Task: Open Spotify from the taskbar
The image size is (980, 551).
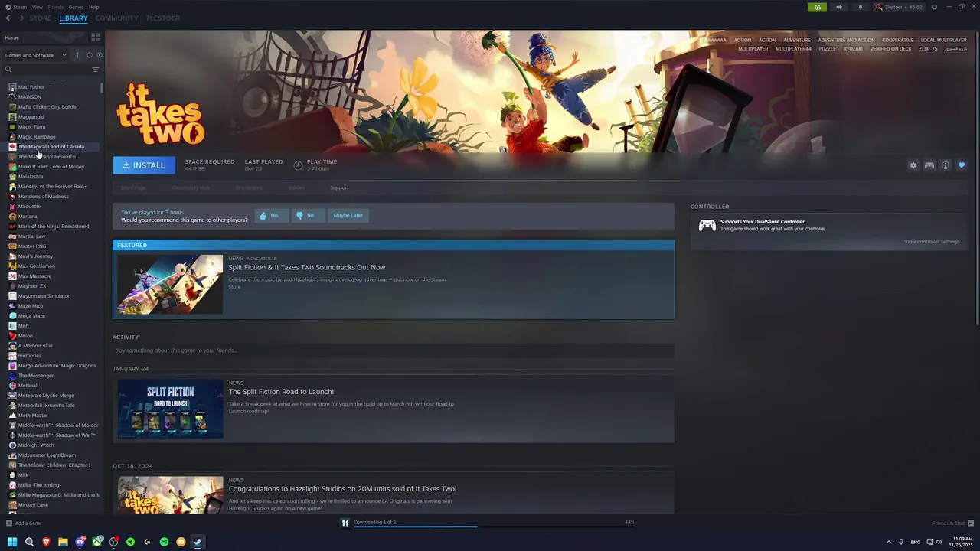Action: 164,542
